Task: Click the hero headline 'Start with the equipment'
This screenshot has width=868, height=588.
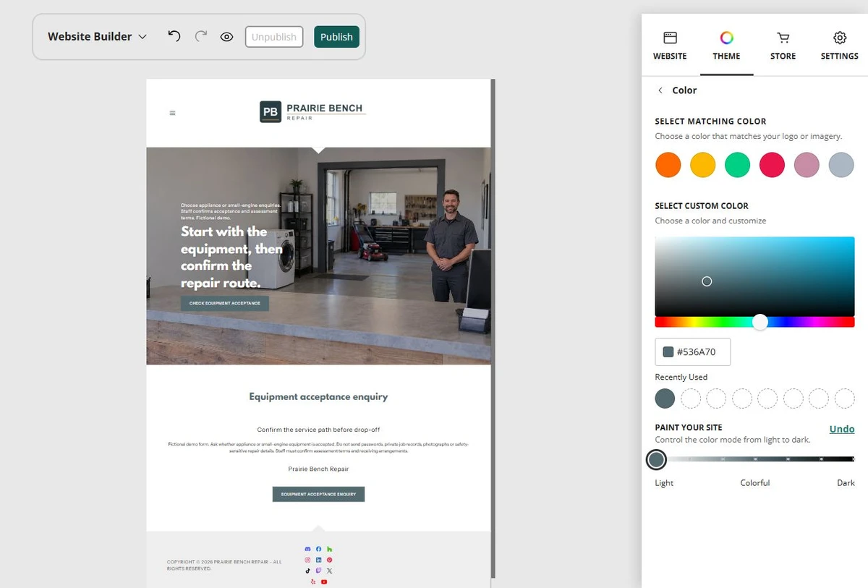Action: pyautogui.click(x=231, y=257)
